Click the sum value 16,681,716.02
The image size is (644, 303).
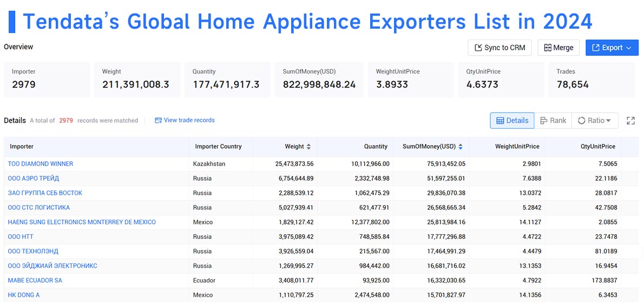click(x=446, y=266)
